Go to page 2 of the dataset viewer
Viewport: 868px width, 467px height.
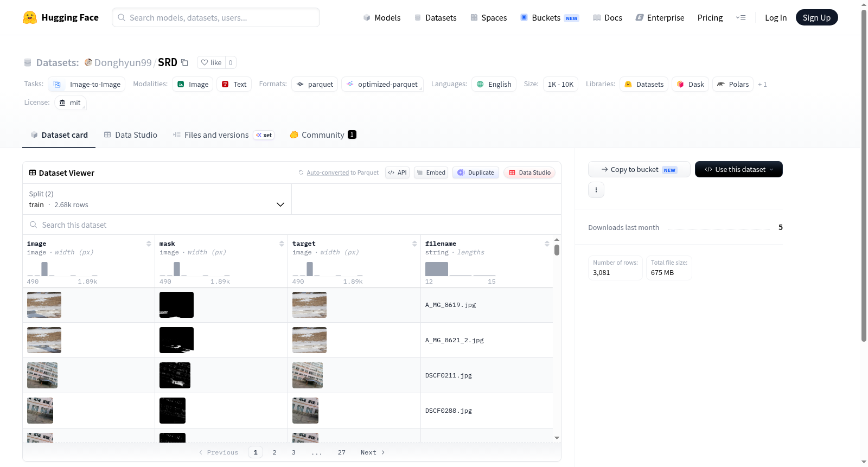pos(275,452)
